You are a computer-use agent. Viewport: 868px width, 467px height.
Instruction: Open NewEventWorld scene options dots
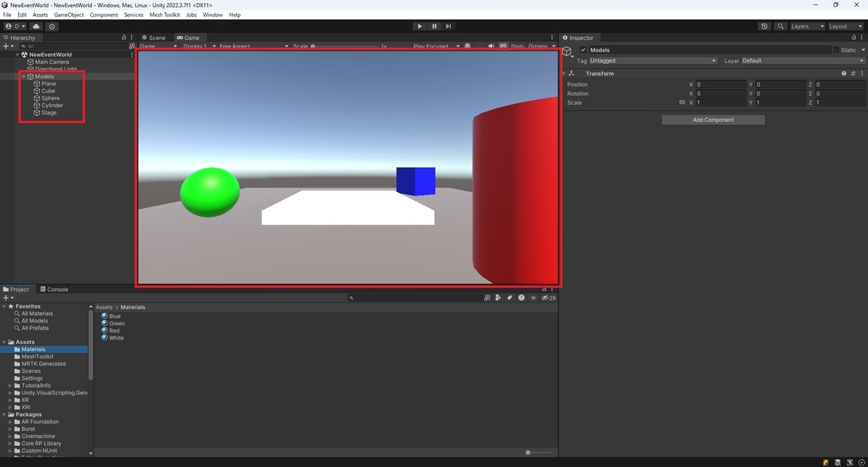click(132, 54)
